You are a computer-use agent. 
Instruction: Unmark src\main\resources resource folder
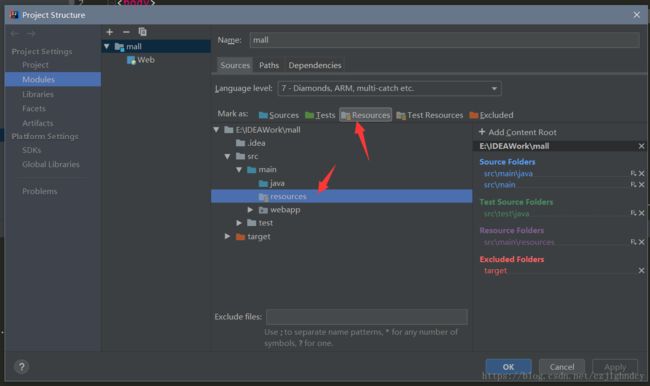point(641,242)
